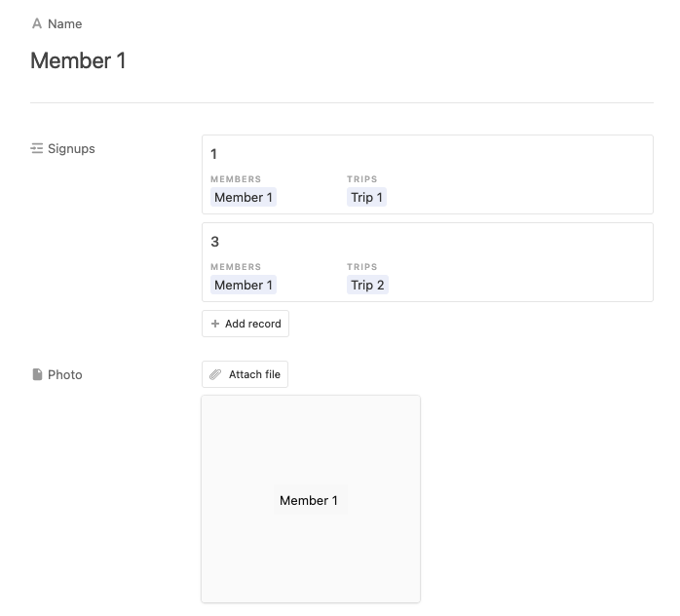This screenshot has height=616, width=680.
Task: Click the Signups field label
Action: [x=71, y=149]
